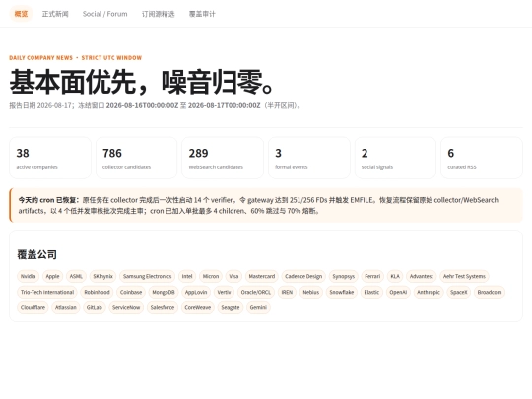Click the Vertiv chip
Image resolution: width=532 pixels, height=399 pixels.
[224, 292]
